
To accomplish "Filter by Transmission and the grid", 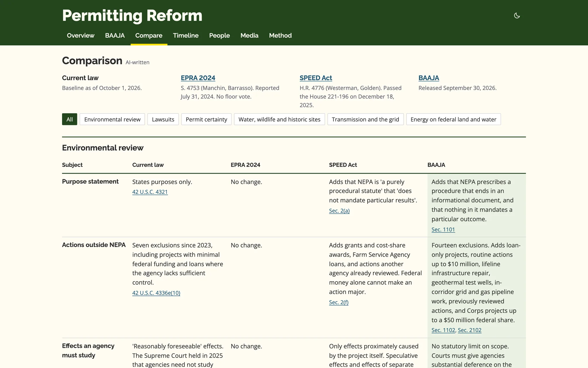I will (365, 119).
